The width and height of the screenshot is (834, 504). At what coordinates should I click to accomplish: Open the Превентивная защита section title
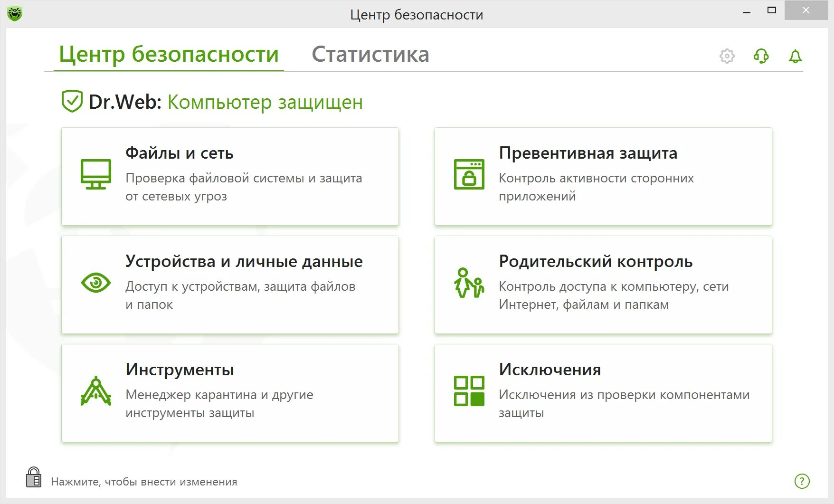point(588,153)
